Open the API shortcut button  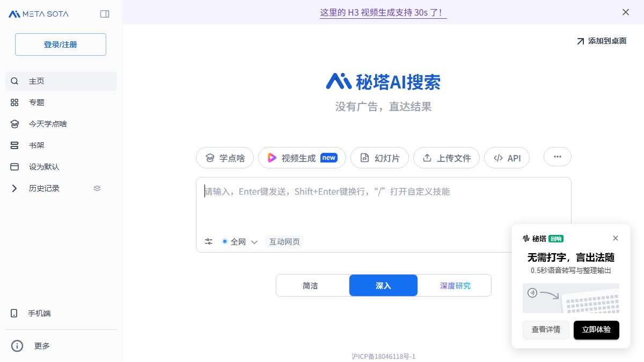click(507, 158)
